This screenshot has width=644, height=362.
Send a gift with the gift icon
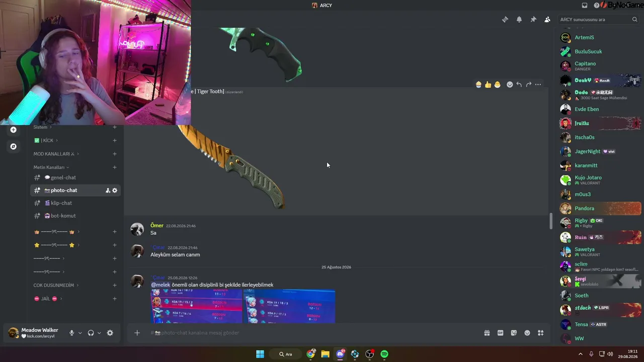tap(487, 333)
